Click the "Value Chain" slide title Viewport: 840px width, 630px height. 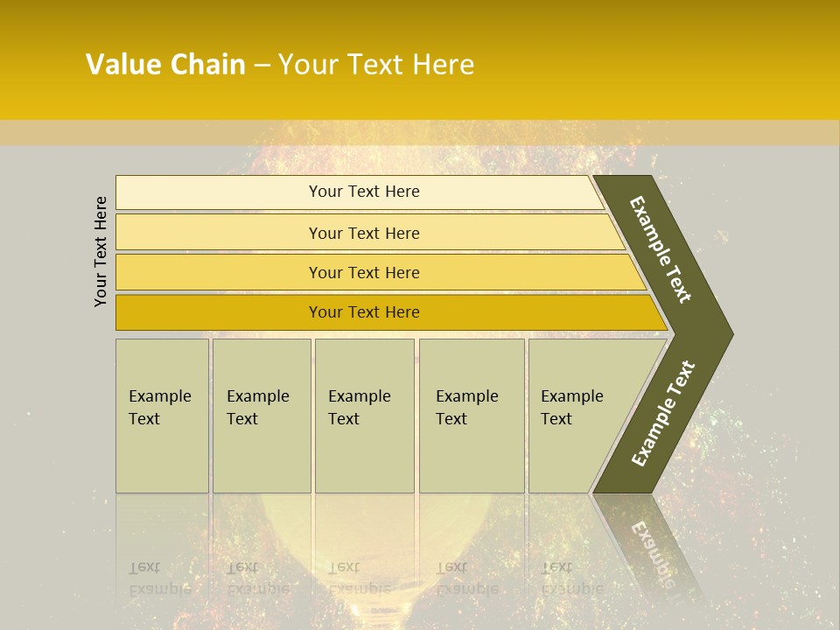click(165, 65)
